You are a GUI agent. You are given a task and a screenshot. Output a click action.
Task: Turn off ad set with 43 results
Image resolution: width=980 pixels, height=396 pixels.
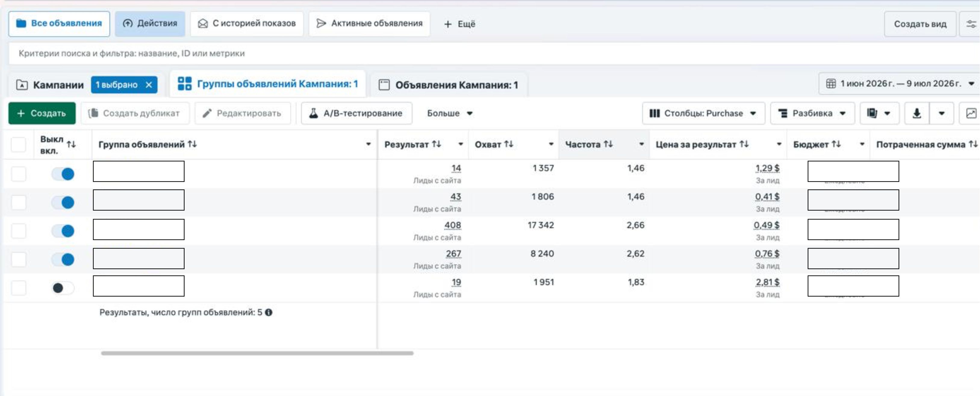(x=63, y=202)
